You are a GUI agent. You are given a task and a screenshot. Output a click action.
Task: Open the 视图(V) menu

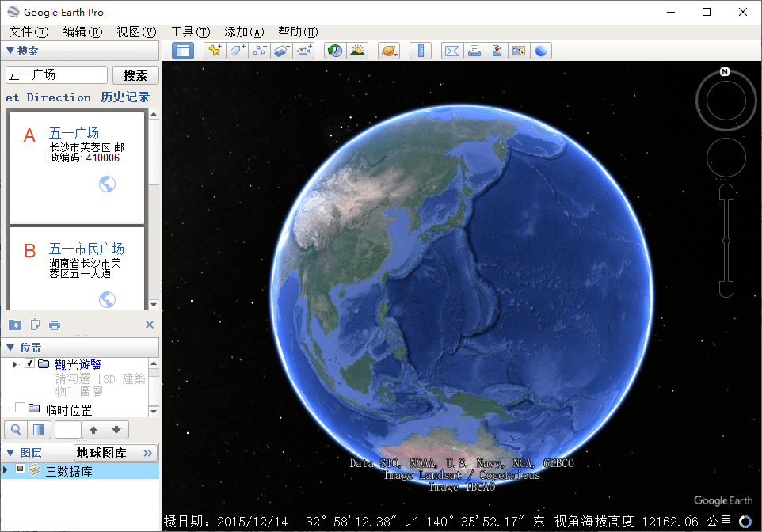136,32
